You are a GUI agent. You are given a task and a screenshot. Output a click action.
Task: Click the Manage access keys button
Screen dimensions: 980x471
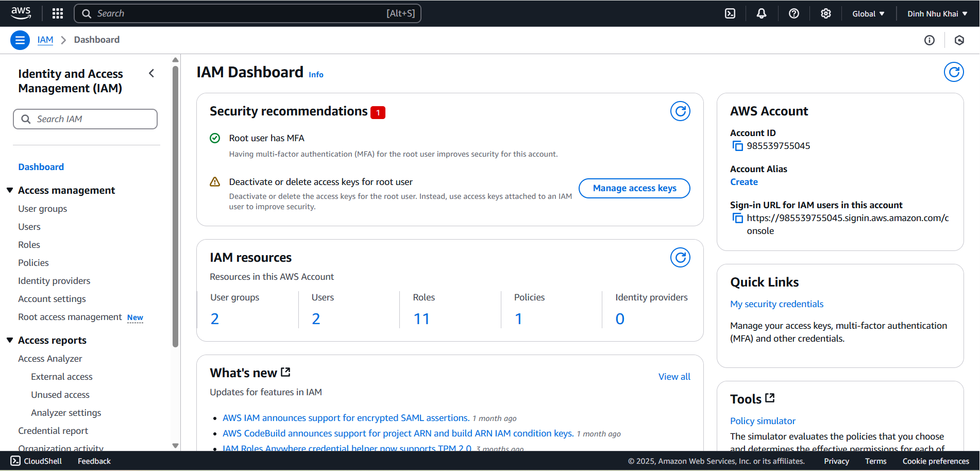pyautogui.click(x=634, y=188)
